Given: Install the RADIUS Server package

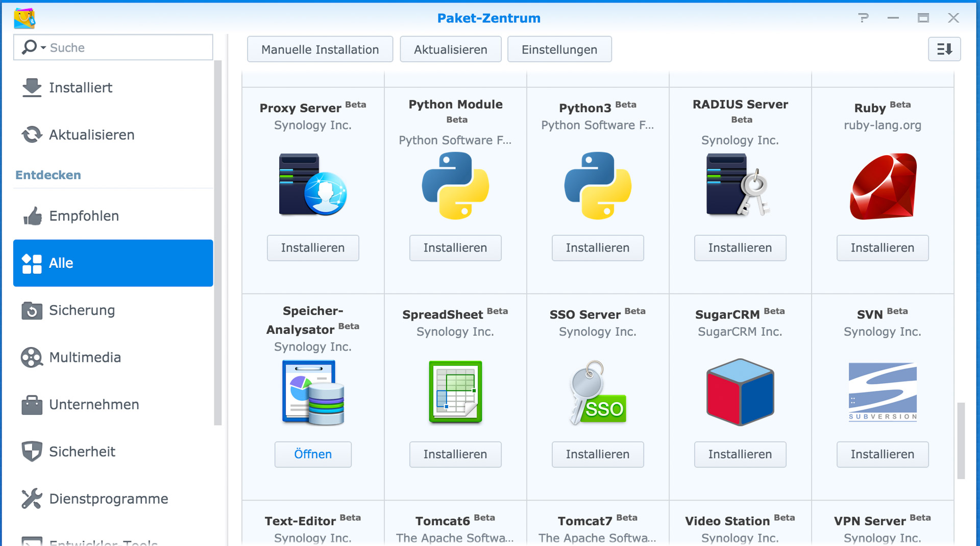Looking at the screenshot, I should [x=740, y=248].
